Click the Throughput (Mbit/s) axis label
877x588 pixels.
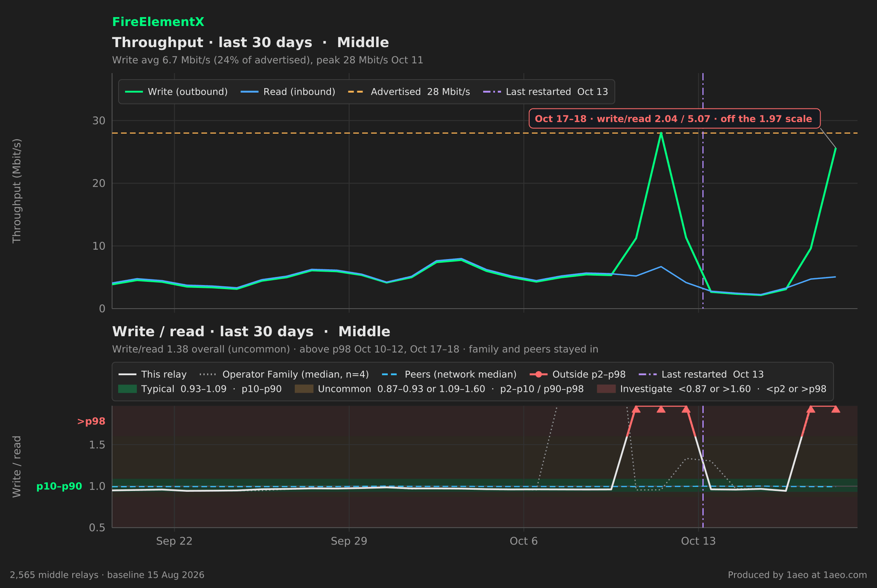pyautogui.click(x=17, y=191)
